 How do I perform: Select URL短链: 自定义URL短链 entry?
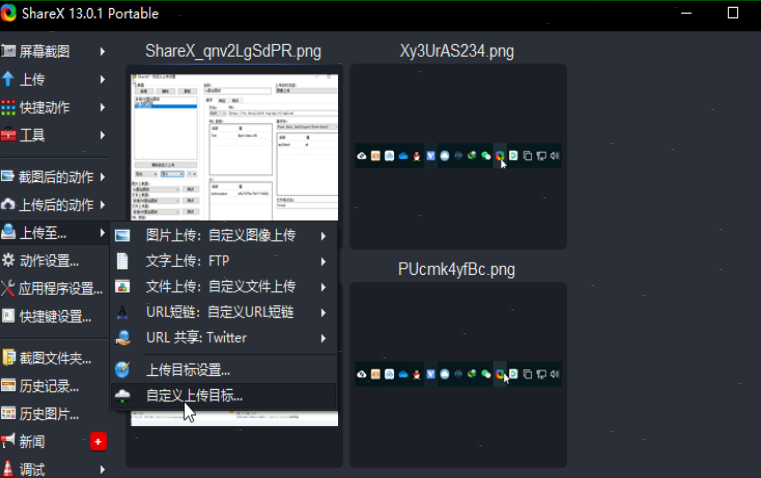click(223, 312)
